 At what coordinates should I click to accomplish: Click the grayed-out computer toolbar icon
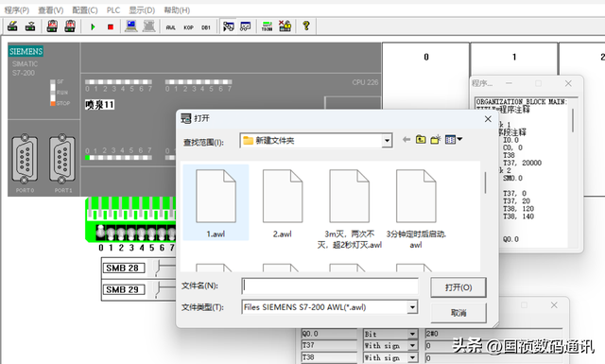click(149, 26)
